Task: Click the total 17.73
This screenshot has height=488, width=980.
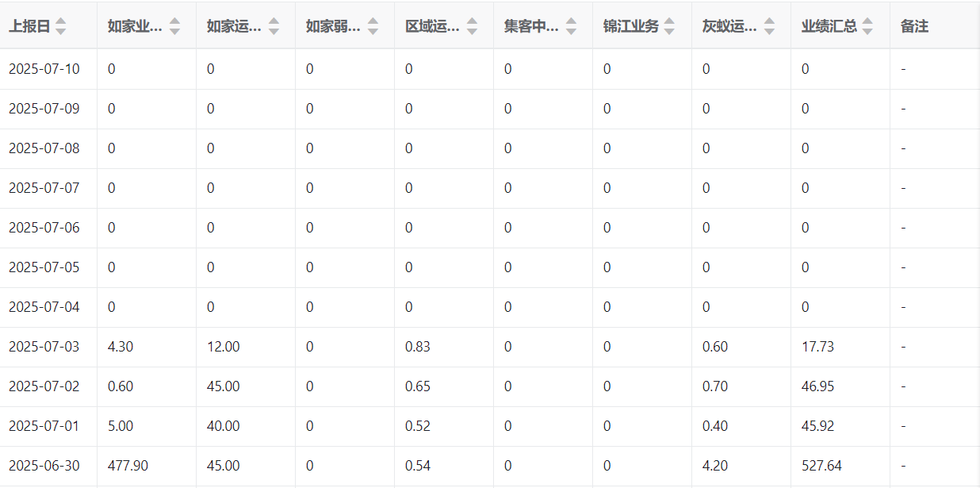Action: click(x=818, y=347)
